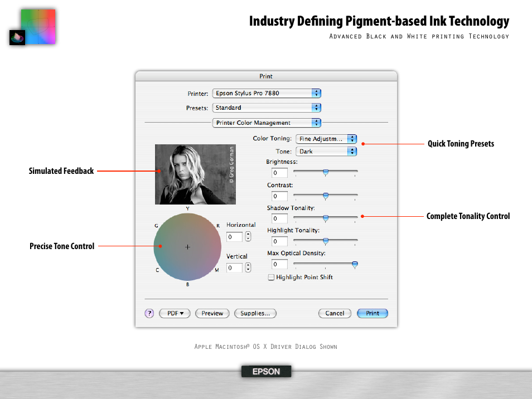The height and width of the screenshot is (399, 532).
Task: Click the Print button
Action: coord(373,313)
